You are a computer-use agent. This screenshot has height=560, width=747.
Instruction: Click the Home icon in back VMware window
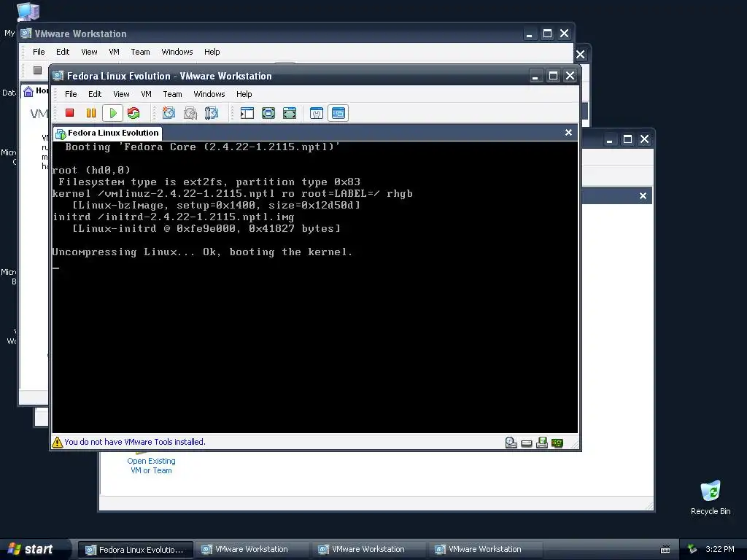click(x=28, y=91)
